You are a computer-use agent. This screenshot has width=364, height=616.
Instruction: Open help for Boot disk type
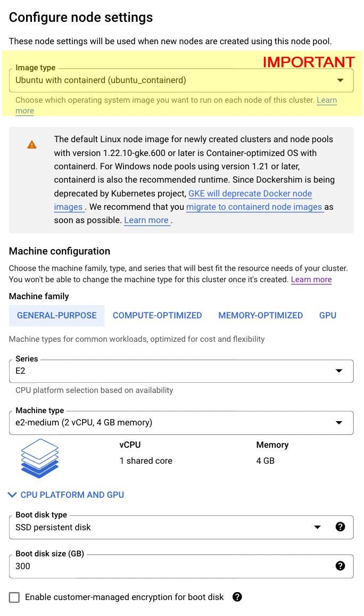tap(341, 527)
